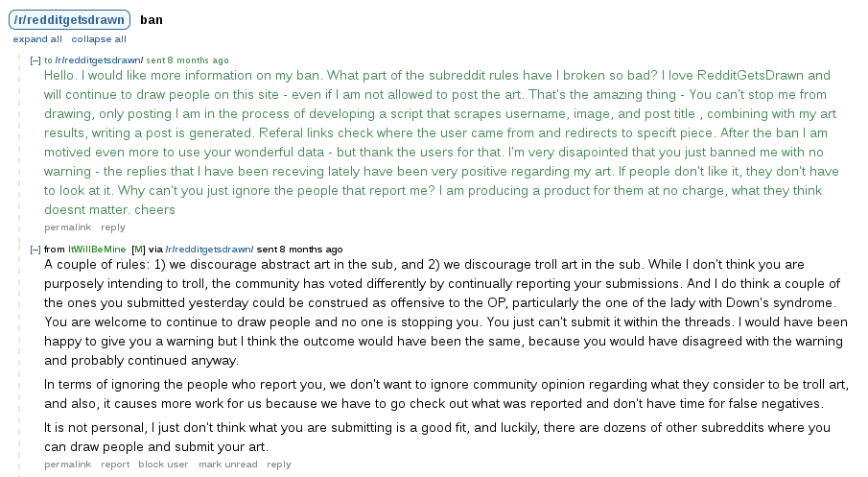
Task: Click expand all messages
Action: [37, 39]
